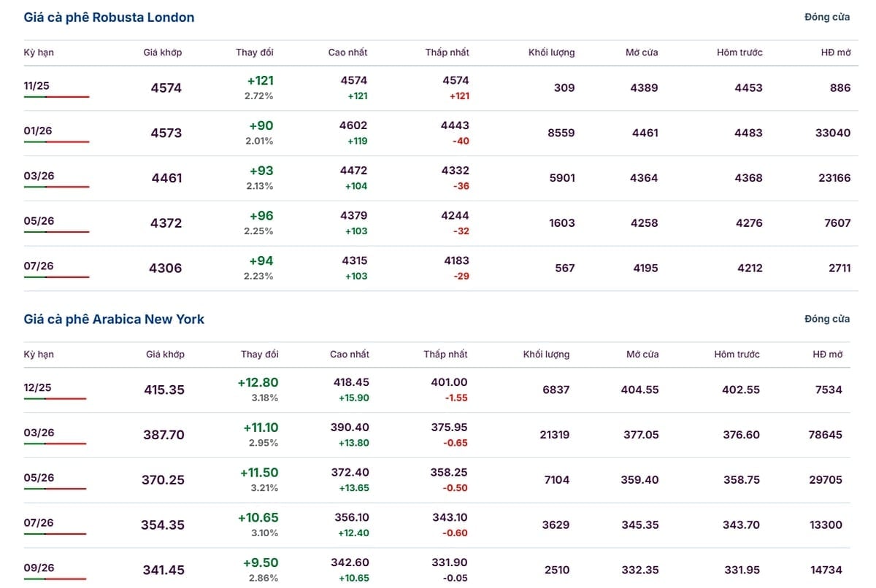Select the matched price 415.35
The image size is (876, 588).
tap(164, 390)
